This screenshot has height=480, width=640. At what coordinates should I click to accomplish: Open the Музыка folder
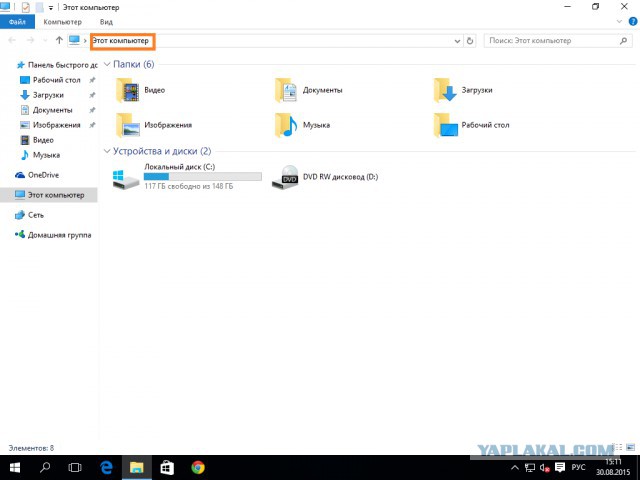point(288,125)
